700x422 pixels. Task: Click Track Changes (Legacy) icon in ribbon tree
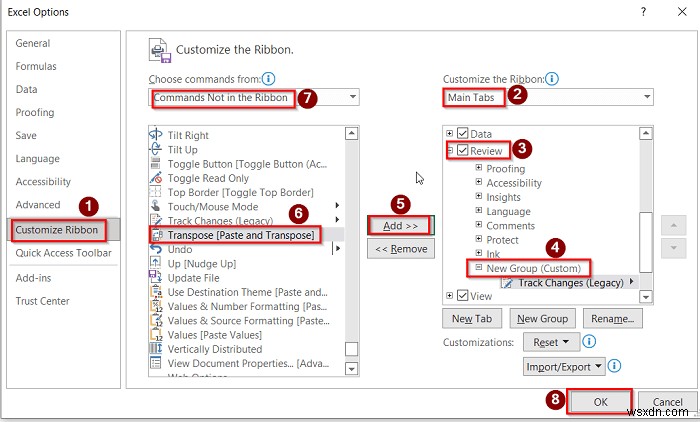click(x=507, y=283)
